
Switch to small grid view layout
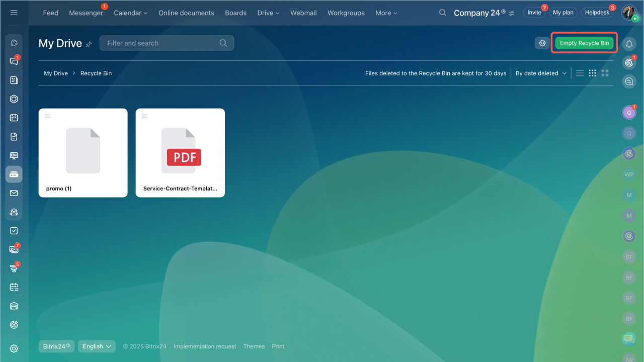(592, 73)
